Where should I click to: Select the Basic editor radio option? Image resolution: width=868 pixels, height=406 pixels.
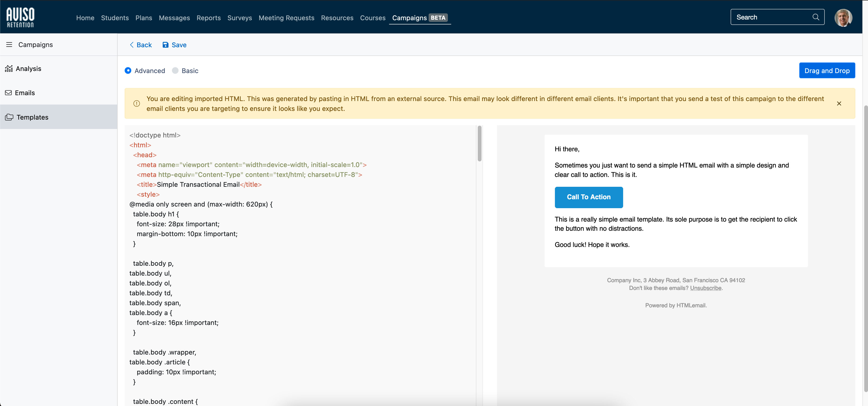coord(175,71)
